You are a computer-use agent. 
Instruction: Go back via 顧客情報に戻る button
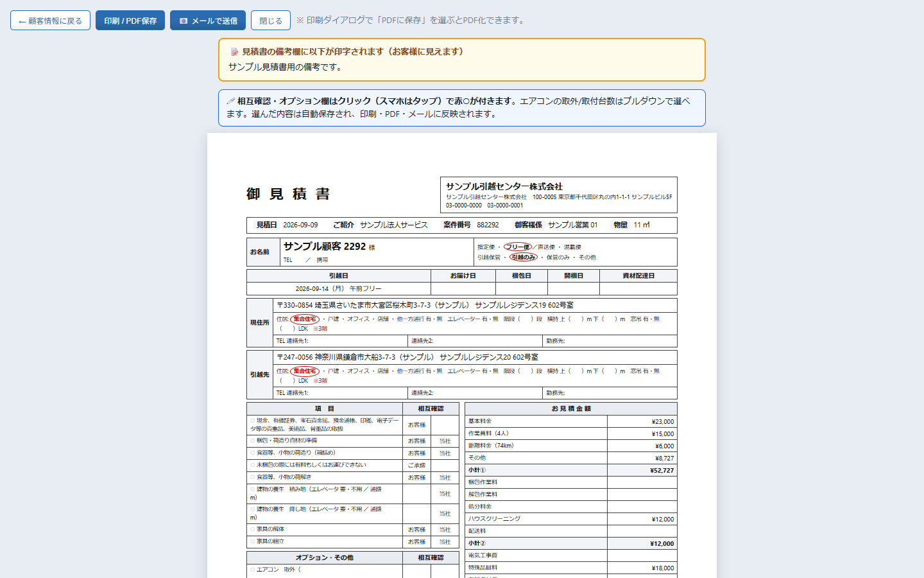click(x=50, y=21)
